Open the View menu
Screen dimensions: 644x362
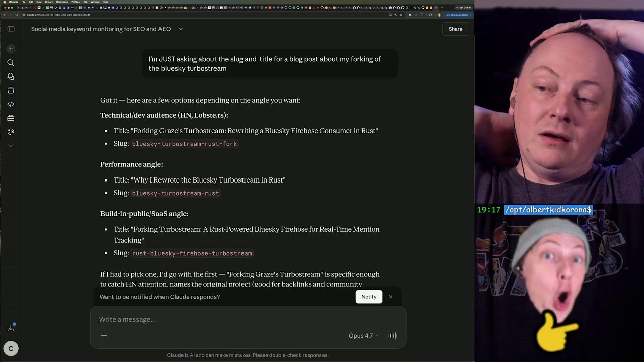click(39, 2)
